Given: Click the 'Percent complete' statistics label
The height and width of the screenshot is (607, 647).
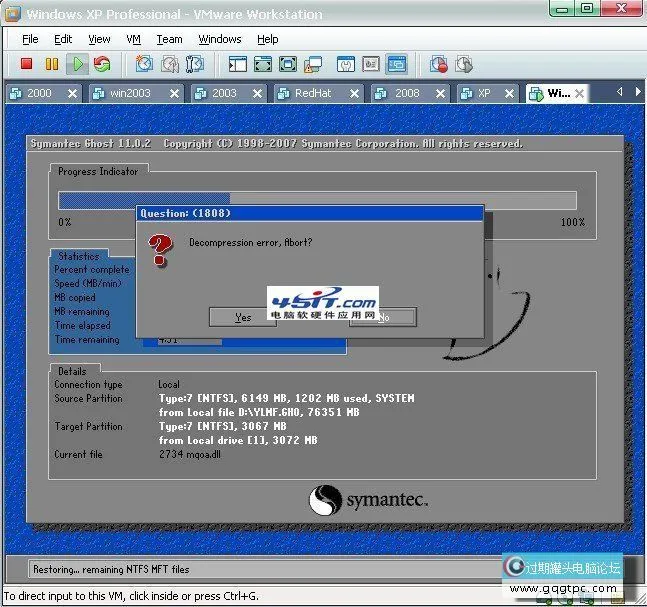Looking at the screenshot, I should [x=92, y=269].
